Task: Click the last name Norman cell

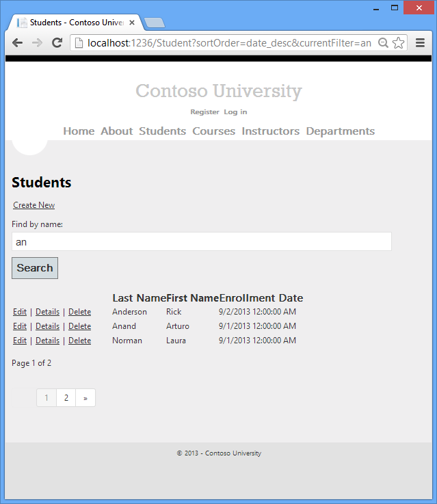Action: tap(127, 341)
